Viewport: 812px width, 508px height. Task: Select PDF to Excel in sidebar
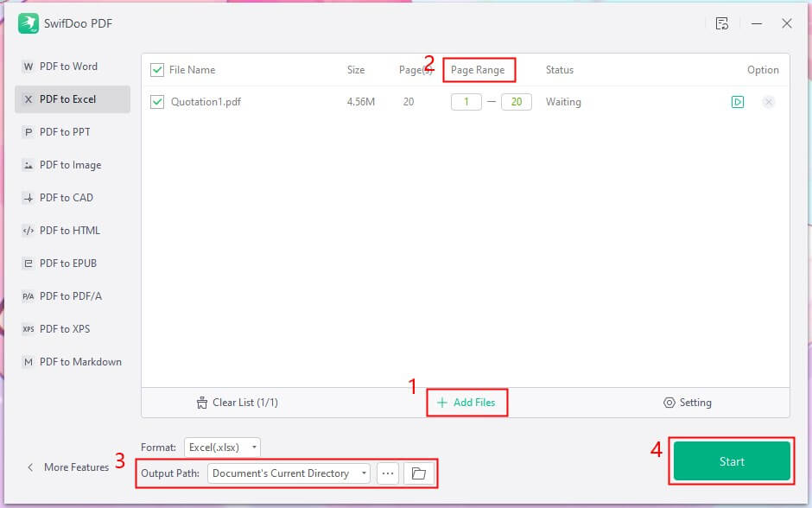(73, 99)
